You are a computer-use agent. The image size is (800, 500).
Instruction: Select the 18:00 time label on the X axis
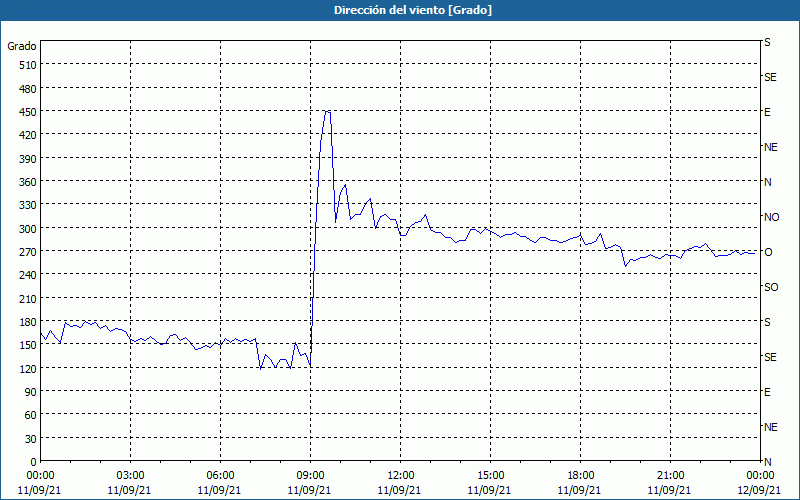point(580,476)
